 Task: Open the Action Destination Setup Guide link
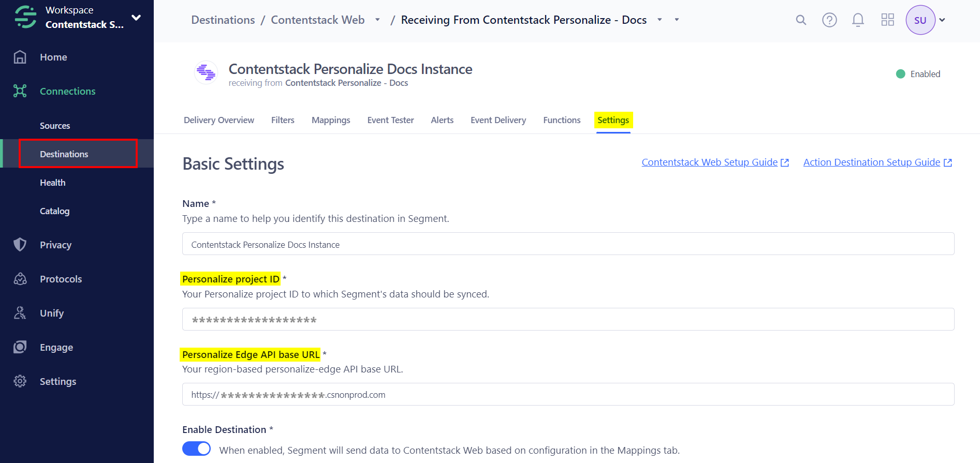pyautogui.click(x=877, y=162)
